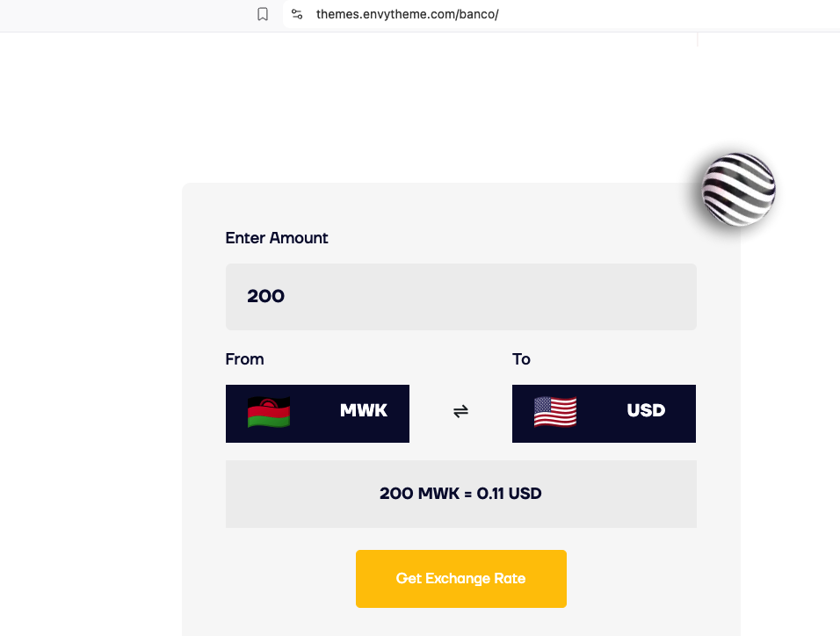Click the Enter Amount label
840x636 pixels.
(277, 238)
